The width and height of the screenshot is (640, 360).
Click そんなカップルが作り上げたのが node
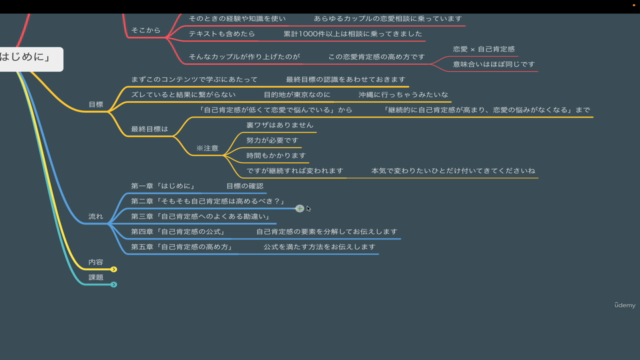coord(244,57)
